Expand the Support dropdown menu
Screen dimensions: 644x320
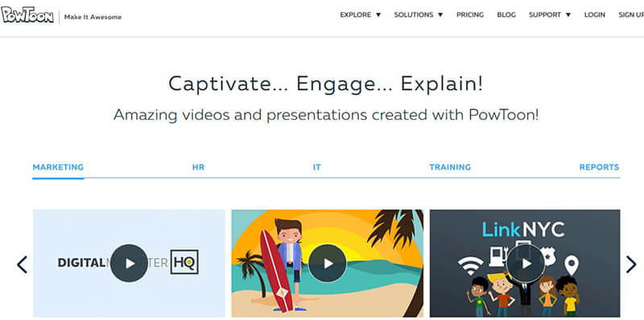550,14
